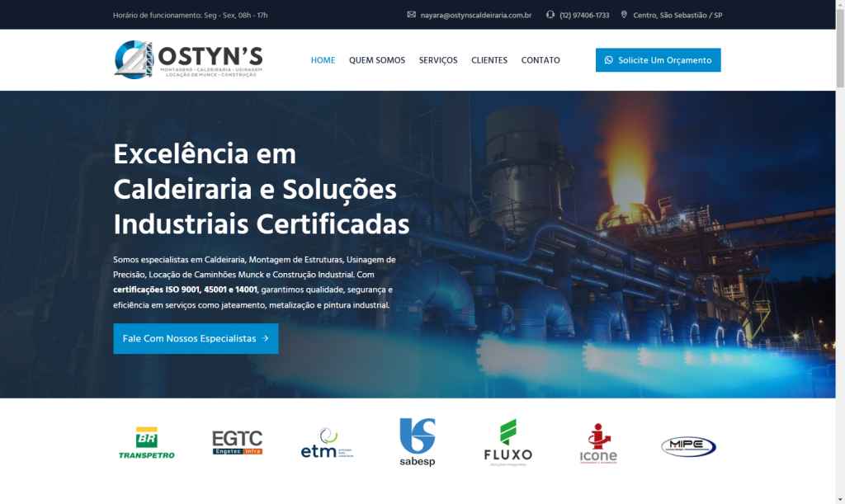Open the SERVIÇOS menu item
The height and width of the screenshot is (504, 845).
438,60
